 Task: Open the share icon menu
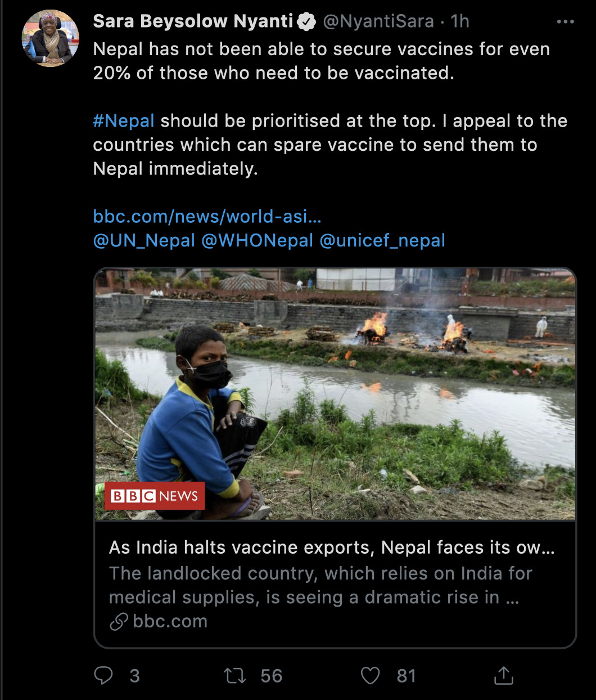503,675
